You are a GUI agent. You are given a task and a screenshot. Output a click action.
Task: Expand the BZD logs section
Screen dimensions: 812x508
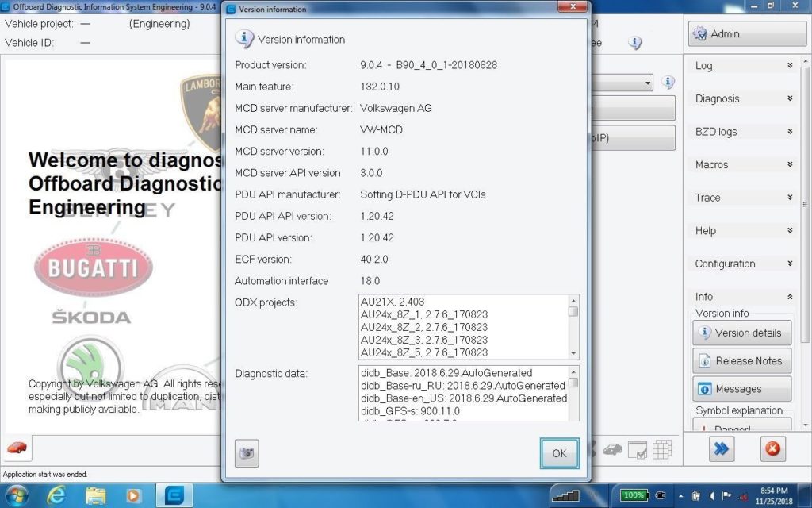pyautogui.click(x=789, y=132)
